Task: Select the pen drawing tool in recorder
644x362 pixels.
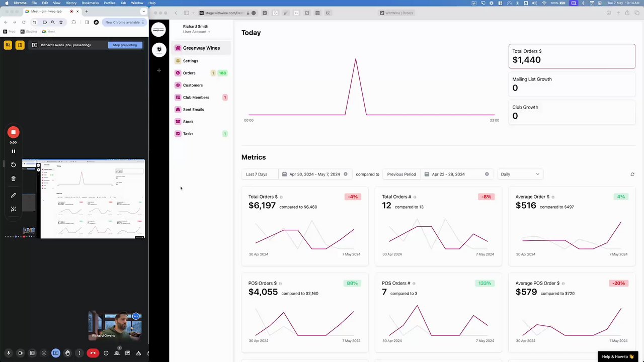Action: tap(14, 195)
